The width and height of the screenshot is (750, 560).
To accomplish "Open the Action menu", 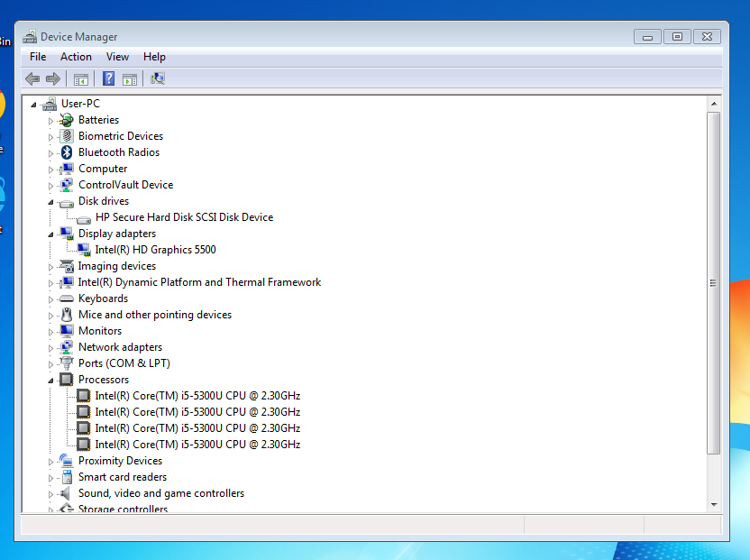I will pyautogui.click(x=76, y=57).
